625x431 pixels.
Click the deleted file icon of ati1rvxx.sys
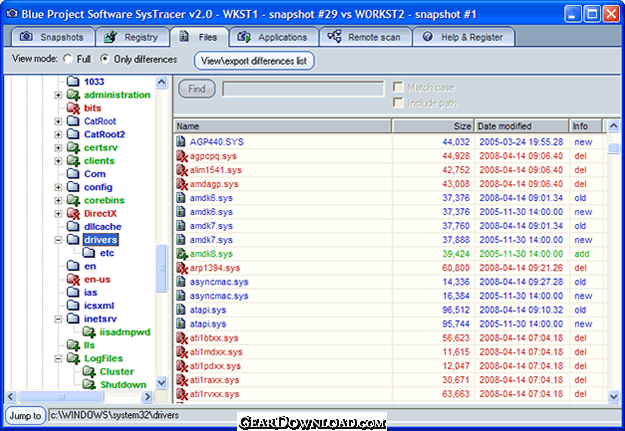tap(182, 394)
